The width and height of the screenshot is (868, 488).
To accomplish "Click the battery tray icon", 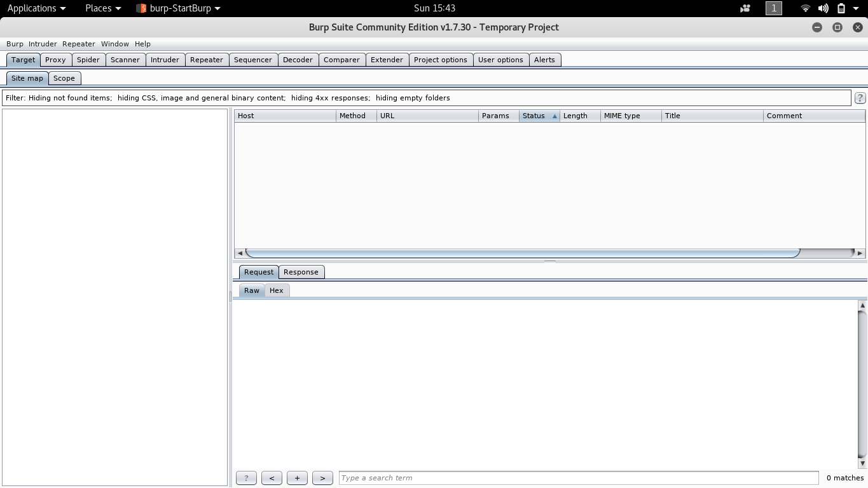I will tap(841, 8).
